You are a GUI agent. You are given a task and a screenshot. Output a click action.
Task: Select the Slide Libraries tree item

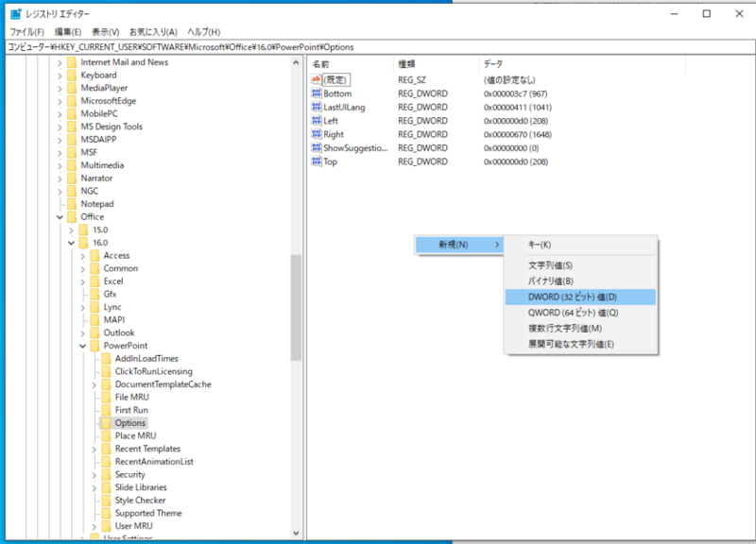tap(141, 487)
